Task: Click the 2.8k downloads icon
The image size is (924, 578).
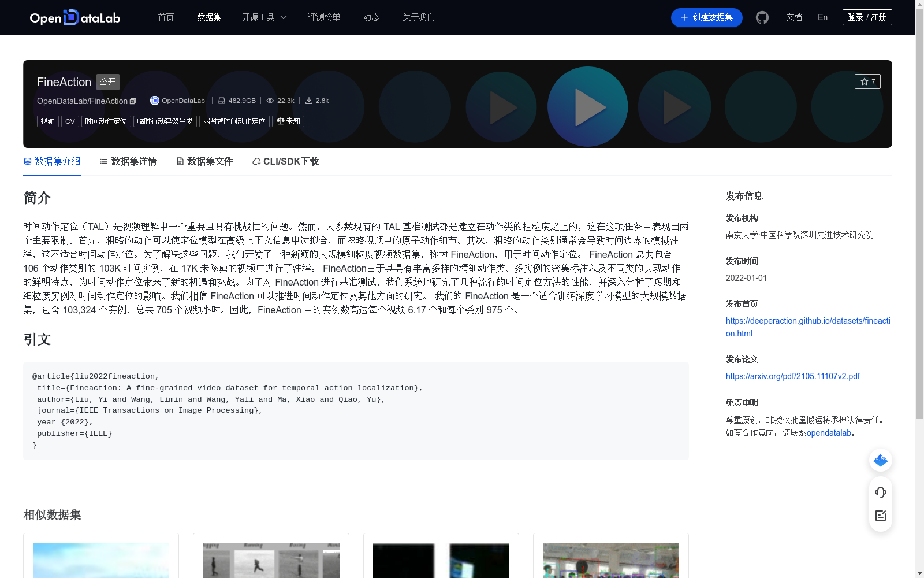Action: coord(309,101)
